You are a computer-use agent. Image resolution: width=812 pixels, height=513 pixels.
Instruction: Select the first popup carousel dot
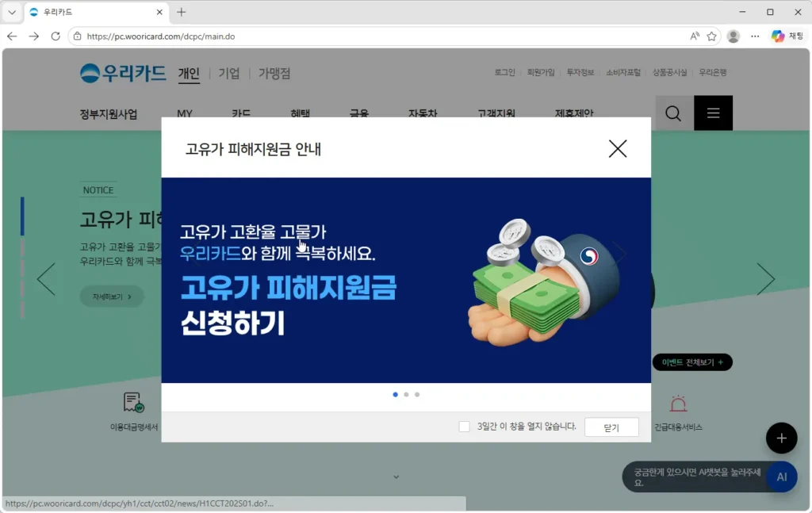(395, 394)
